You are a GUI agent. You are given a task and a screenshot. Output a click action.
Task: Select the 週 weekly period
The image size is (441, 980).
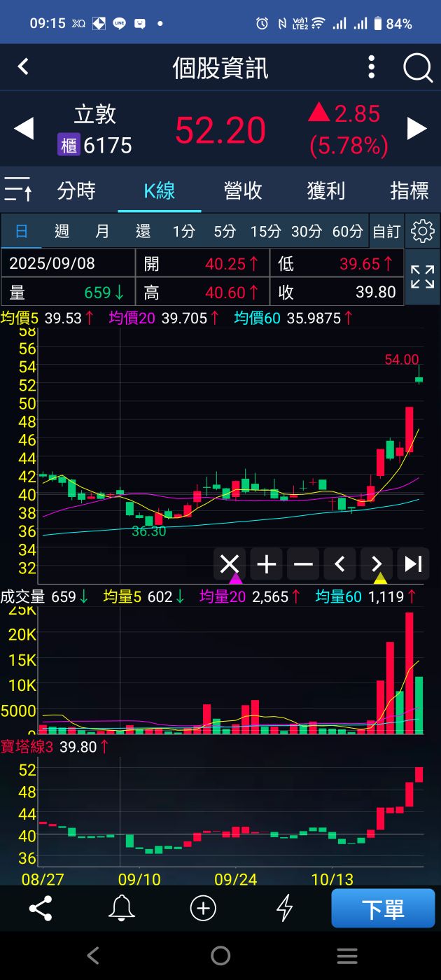point(62,231)
